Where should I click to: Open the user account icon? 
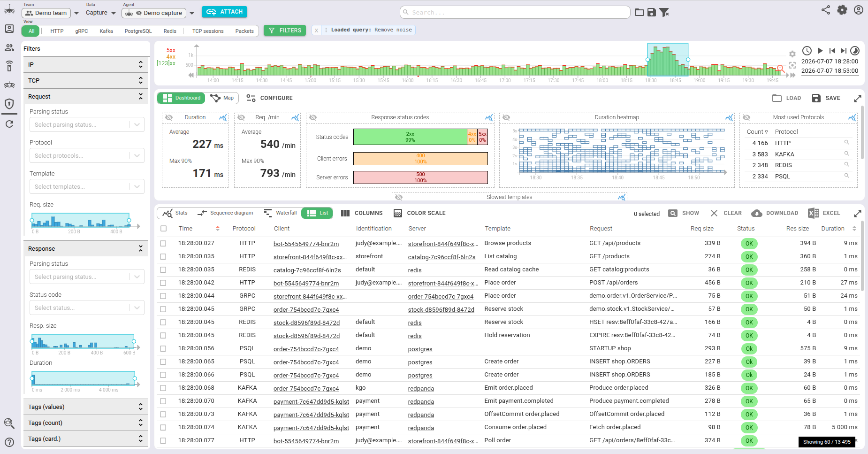[x=859, y=10]
